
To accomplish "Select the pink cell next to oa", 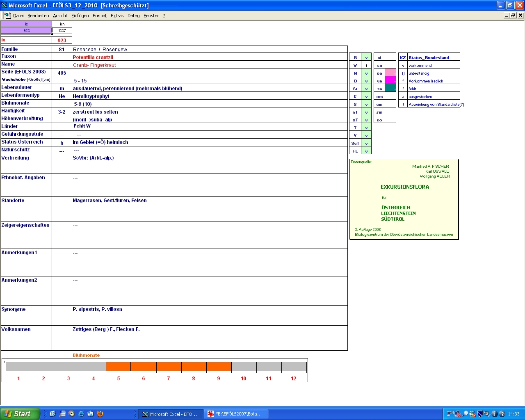I will pos(390,73).
